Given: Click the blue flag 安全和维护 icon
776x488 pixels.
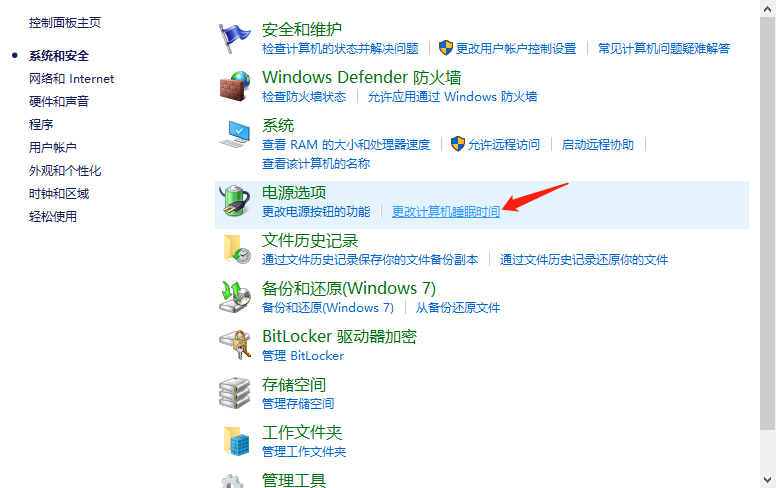Looking at the screenshot, I should click(235, 39).
